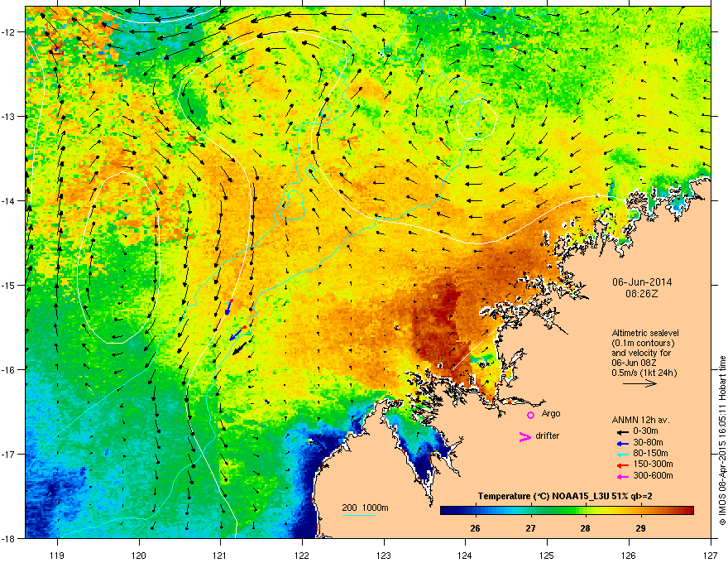Click the date label 06-Jun-2014
Screen dimensions: 728x563
[642, 282]
